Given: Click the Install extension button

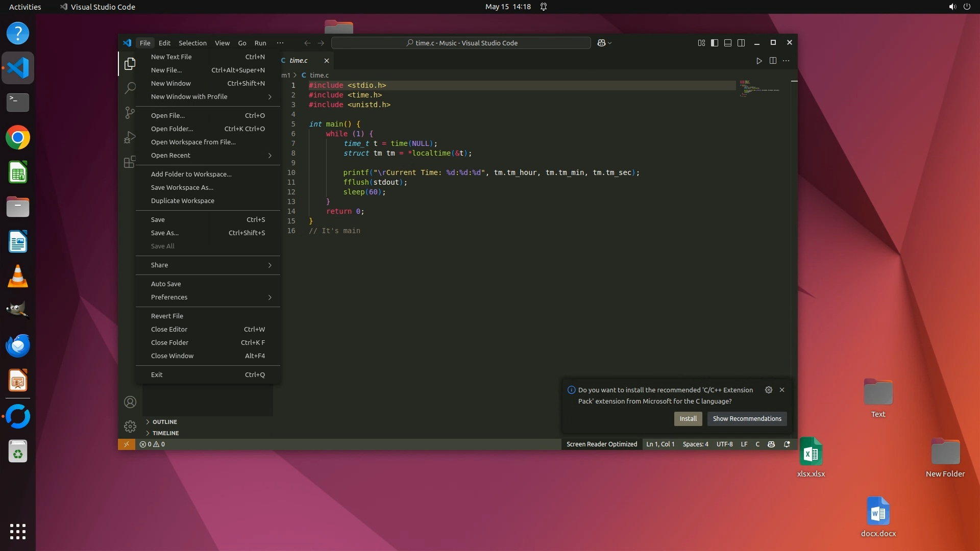Looking at the screenshot, I should 688,418.
